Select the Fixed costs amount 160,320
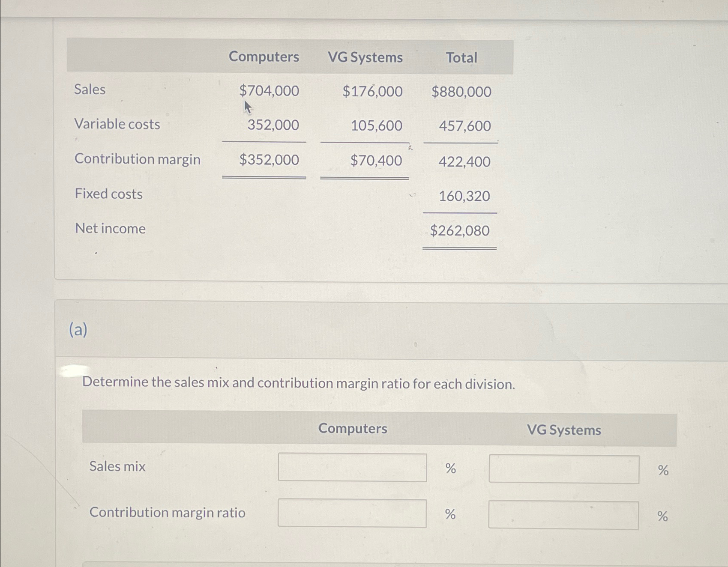This screenshot has width=728, height=567. point(465,196)
